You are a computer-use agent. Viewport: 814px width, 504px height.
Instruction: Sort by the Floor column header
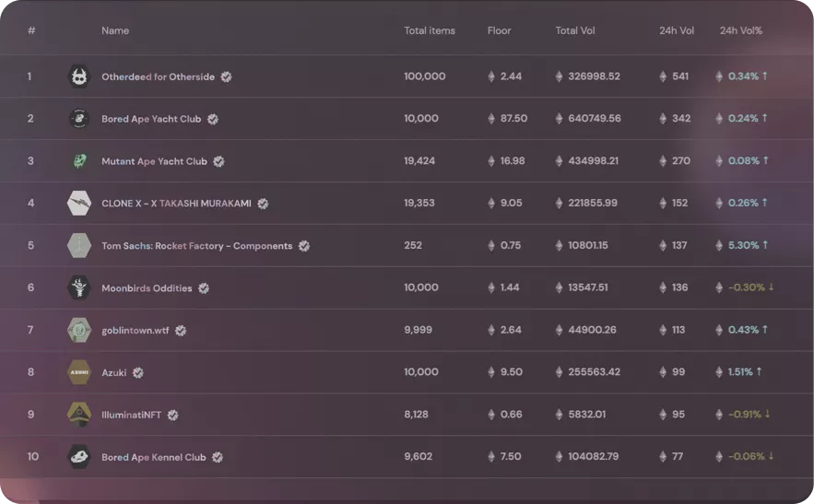pyautogui.click(x=499, y=30)
